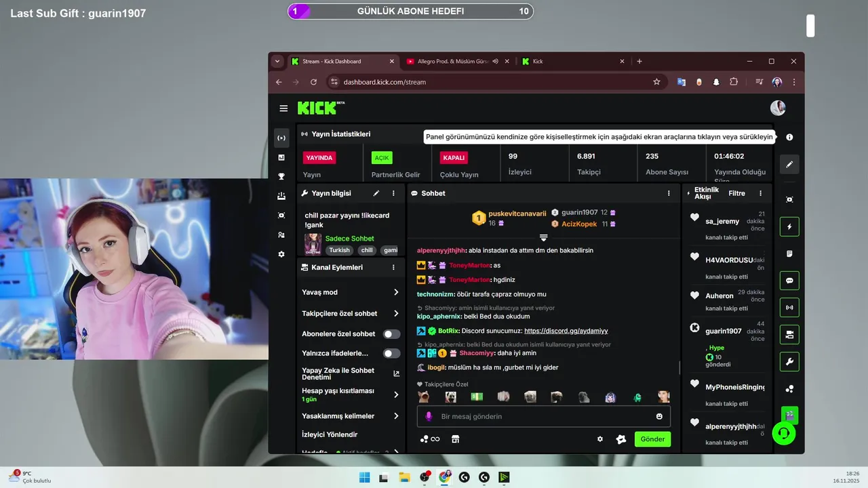This screenshot has height=488, width=868.
Task: Open the hamburger menu beside the Kick logo
Action: pyautogui.click(x=283, y=108)
